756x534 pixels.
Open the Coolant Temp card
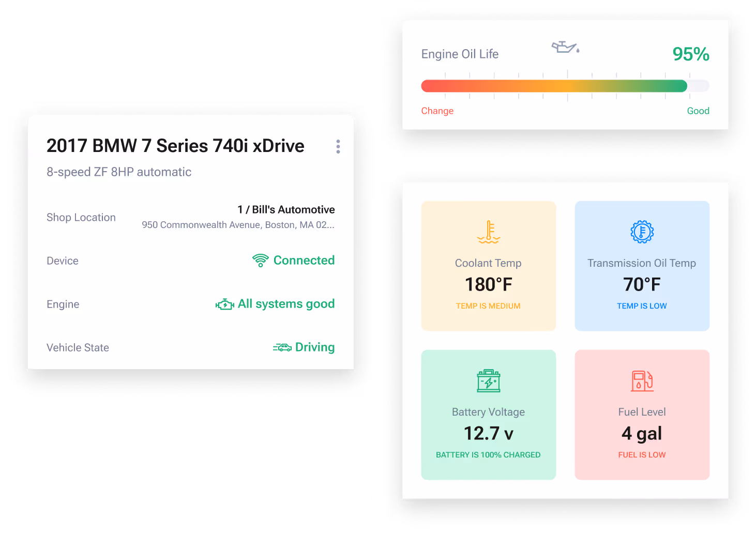[x=488, y=266]
